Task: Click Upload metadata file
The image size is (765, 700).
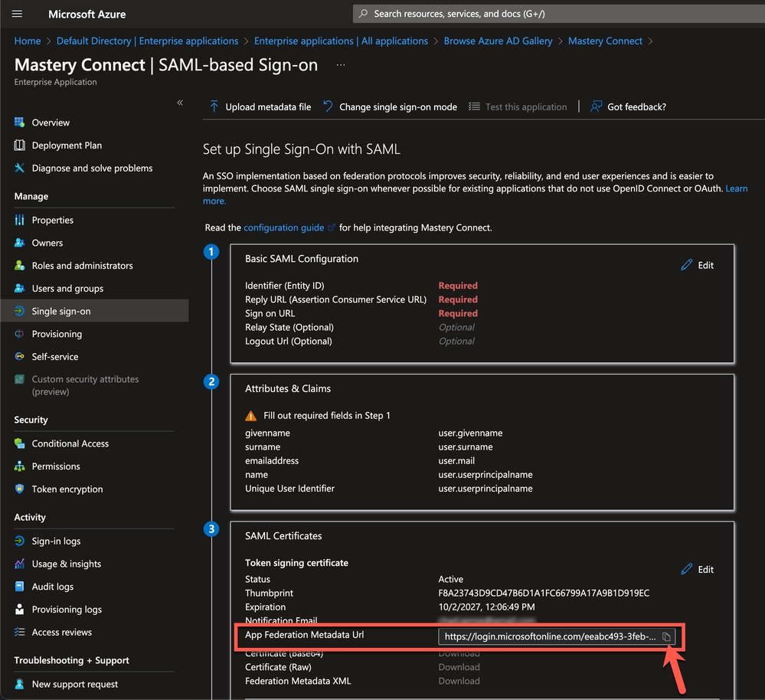Action: [x=260, y=107]
